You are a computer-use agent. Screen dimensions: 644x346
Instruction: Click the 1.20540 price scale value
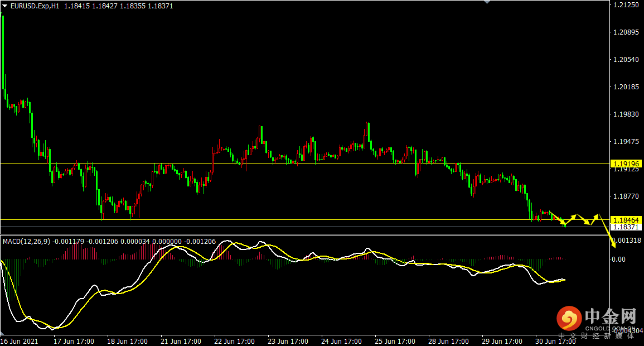(626, 60)
